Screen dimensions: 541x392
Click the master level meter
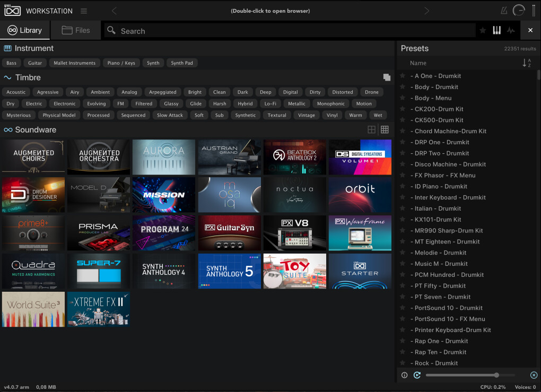coord(534,11)
